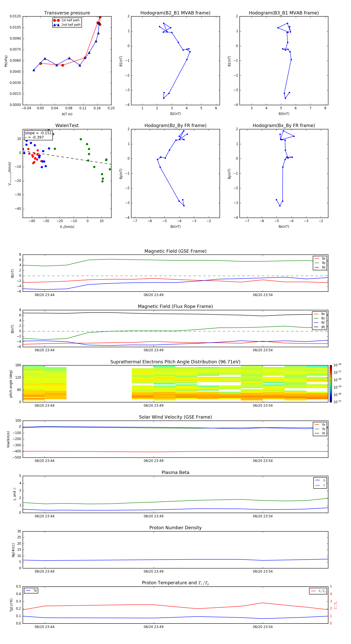Viewport: 351px width, 644px height.
Task: Click the red Vx line in velocity plot
Action: coord(175,452)
